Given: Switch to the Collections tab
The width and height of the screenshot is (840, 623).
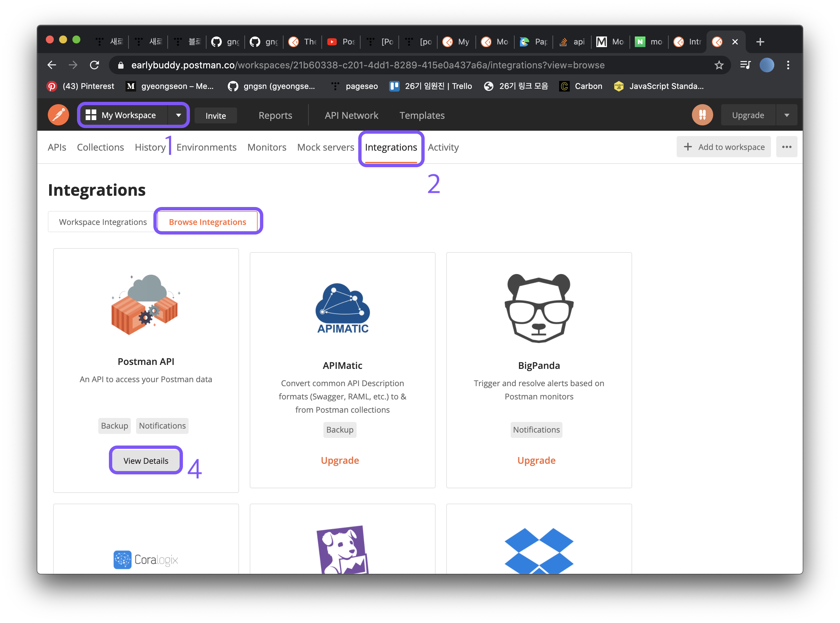Looking at the screenshot, I should click(x=100, y=147).
